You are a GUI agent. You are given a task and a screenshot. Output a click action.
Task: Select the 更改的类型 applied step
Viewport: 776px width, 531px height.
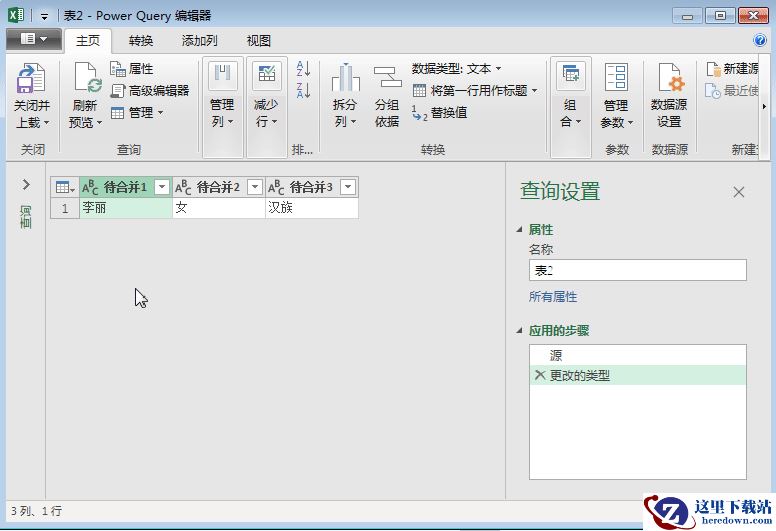637,376
